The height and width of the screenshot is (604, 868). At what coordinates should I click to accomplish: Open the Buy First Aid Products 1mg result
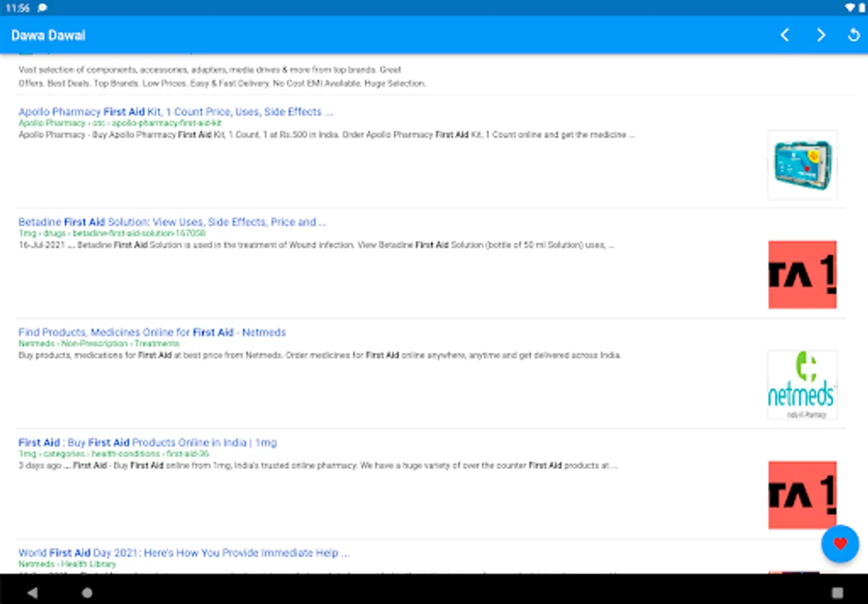point(148,442)
